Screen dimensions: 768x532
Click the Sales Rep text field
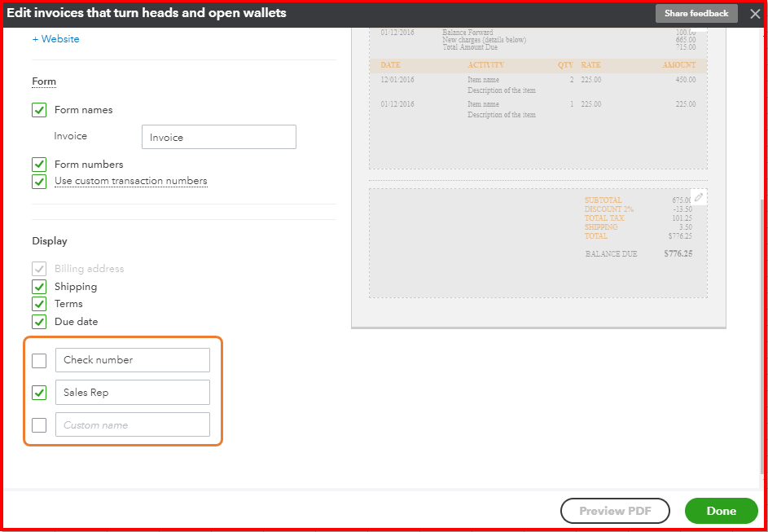(x=133, y=393)
